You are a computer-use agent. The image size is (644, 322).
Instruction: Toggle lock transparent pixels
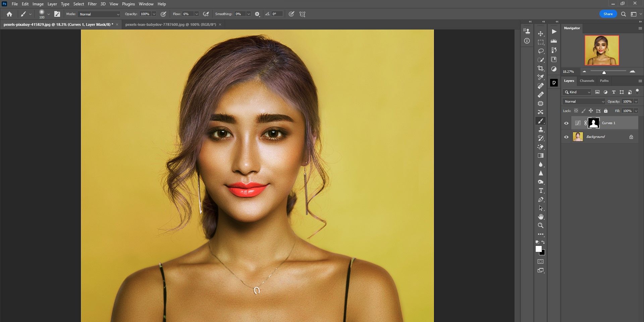click(576, 111)
